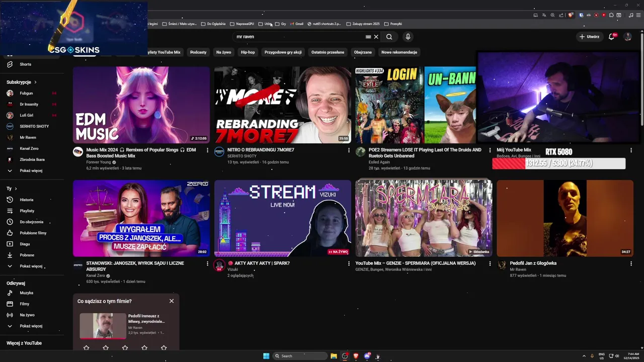Open Playlisty in the sidebar
Screen dimensions: 644x362
(32, 211)
